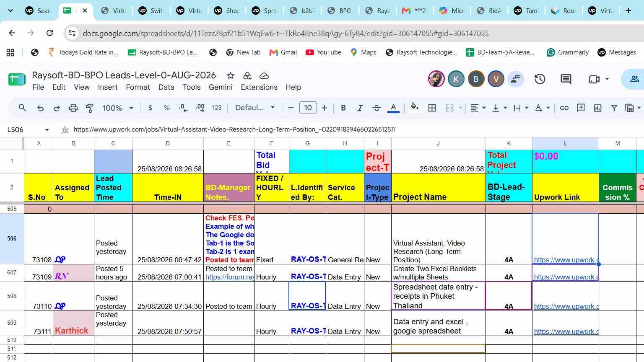
Task: Click the font size input field
Action: 308,108
